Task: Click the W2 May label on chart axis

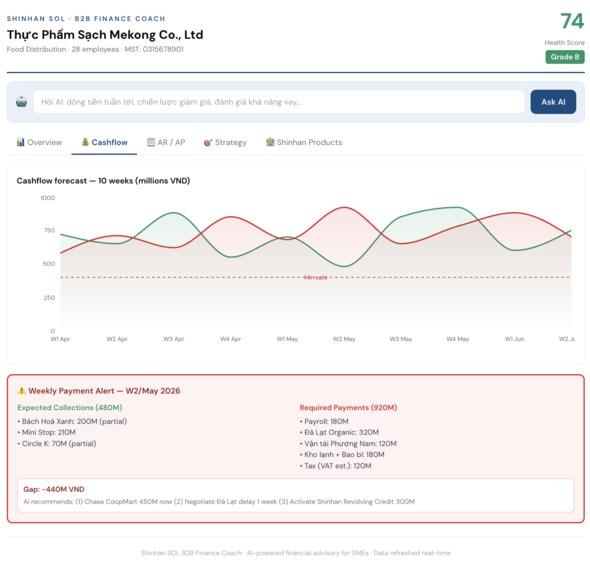Action: 344,339
